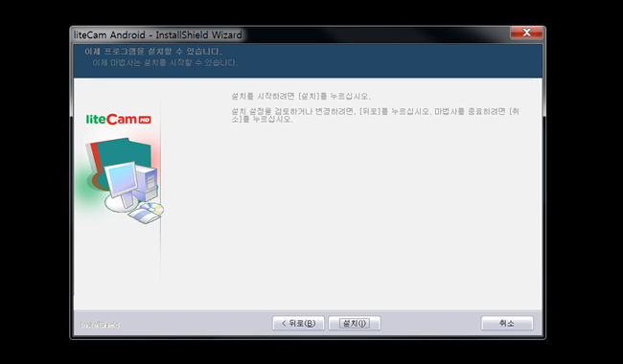The image size is (623, 364).
Task: Click the instruction text 설치를 시작하려면 [설치]를 누르십시오.
Action: point(301,97)
